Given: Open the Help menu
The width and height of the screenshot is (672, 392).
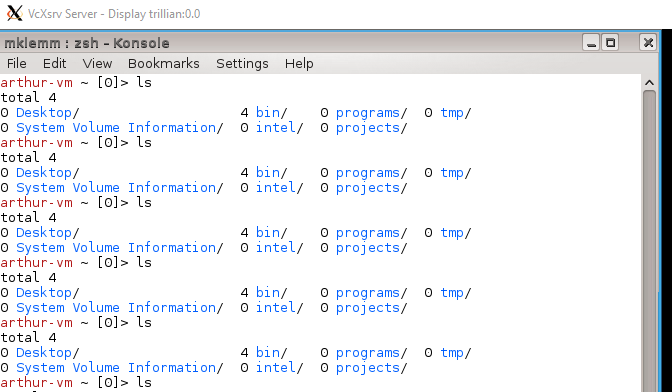Looking at the screenshot, I should click(x=299, y=63).
